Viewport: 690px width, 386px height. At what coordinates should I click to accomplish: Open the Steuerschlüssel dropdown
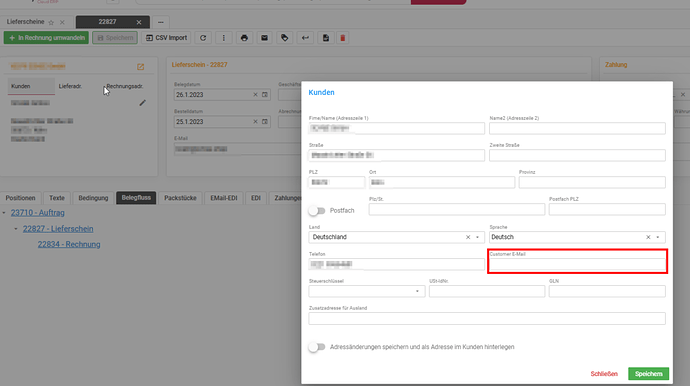(367, 291)
